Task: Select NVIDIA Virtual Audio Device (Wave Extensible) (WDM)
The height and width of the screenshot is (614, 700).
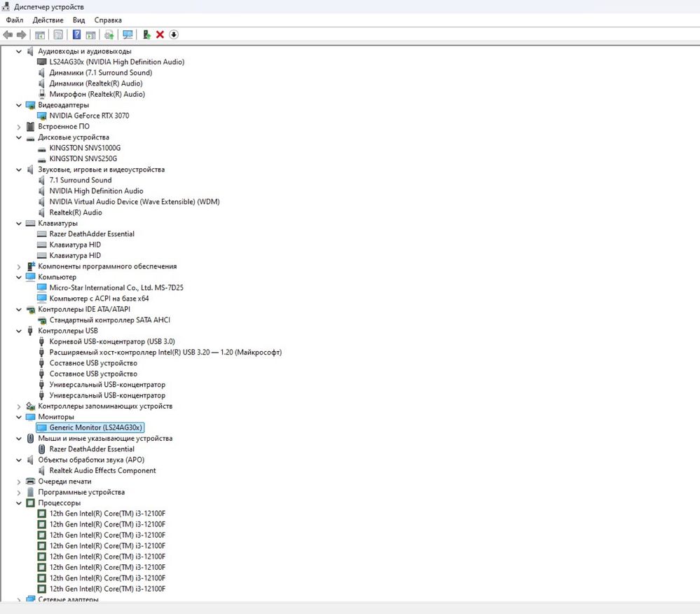Action: [x=135, y=202]
